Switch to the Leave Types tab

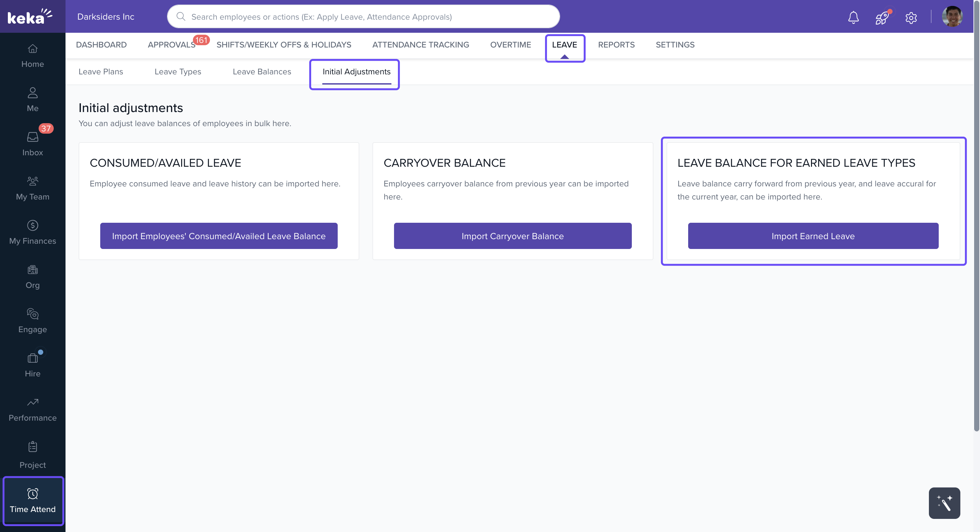pos(178,71)
